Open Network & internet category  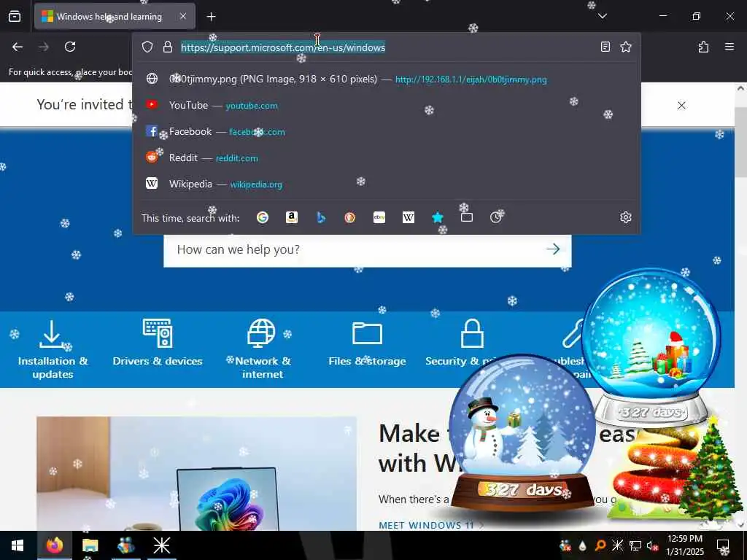(263, 349)
